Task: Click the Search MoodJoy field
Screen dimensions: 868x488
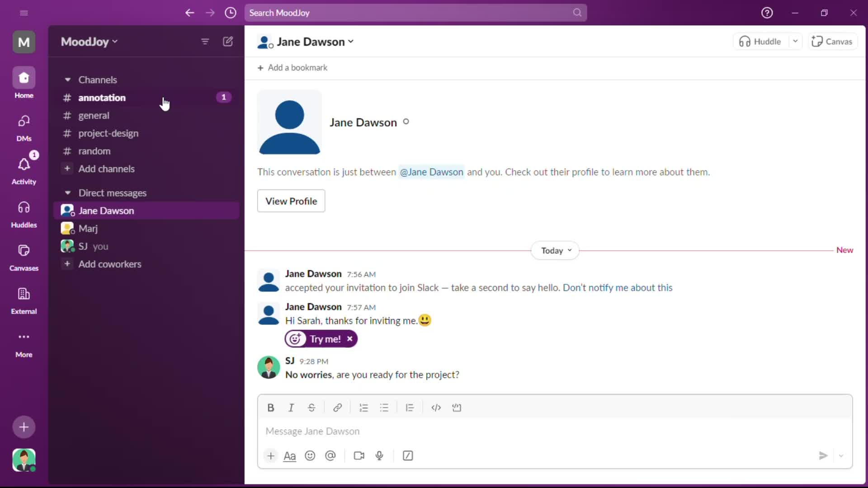Action: (415, 13)
